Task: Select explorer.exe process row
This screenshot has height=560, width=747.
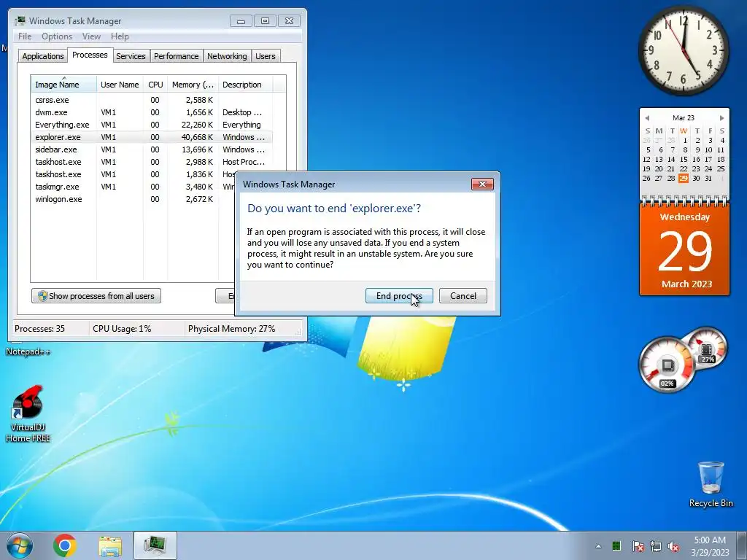Action: (152, 137)
